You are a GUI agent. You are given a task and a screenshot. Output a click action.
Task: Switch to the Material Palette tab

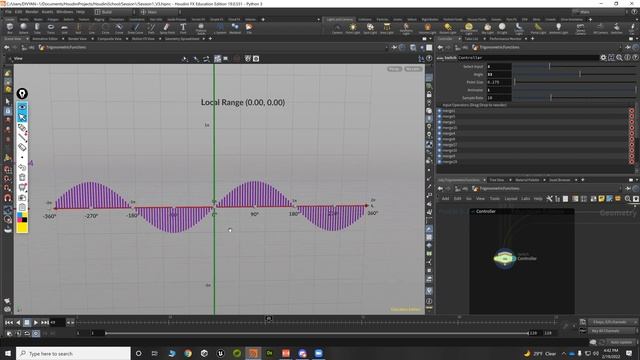click(x=527, y=180)
